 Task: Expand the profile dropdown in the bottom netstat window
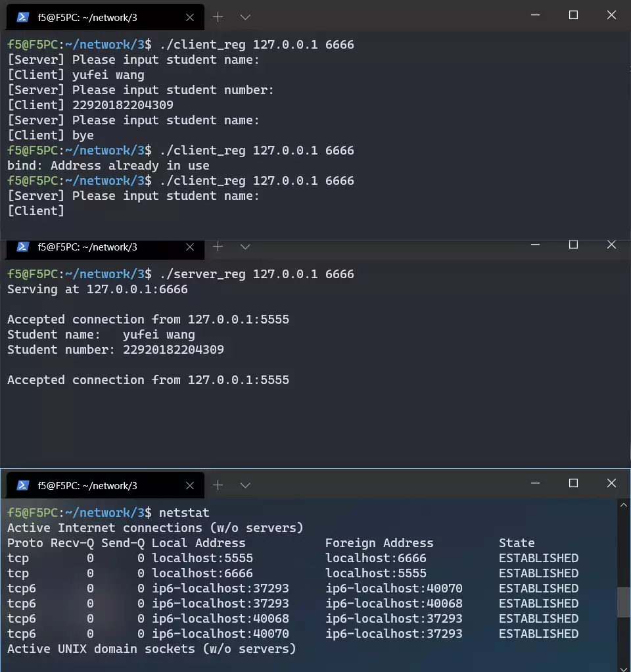pyautogui.click(x=245, y=485)
